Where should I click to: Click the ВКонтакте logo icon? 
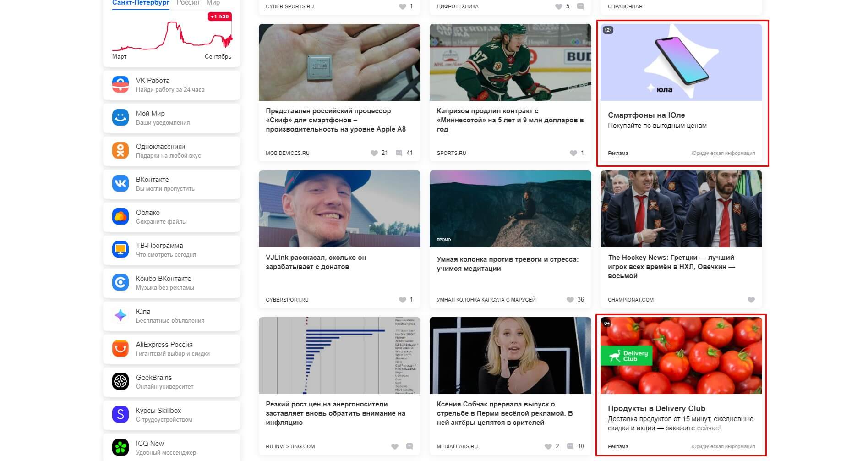[120, 184]
